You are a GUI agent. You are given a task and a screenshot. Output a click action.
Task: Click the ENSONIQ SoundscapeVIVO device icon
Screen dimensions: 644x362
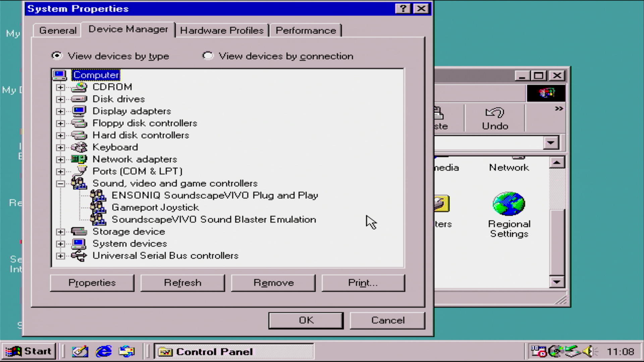click(x=98, y=195)
